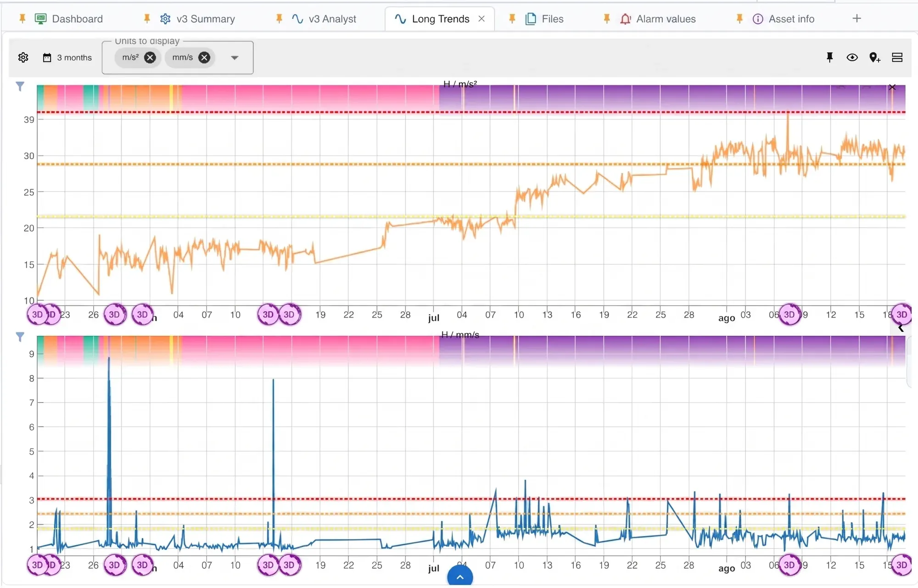Click the filter icon of m/s² chart
Viewport: 918px width, 588px height.
click(20, 86)
